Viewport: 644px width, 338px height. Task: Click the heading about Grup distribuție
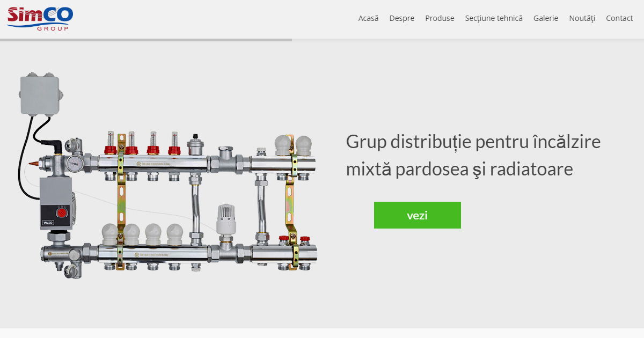coord(473,155)
